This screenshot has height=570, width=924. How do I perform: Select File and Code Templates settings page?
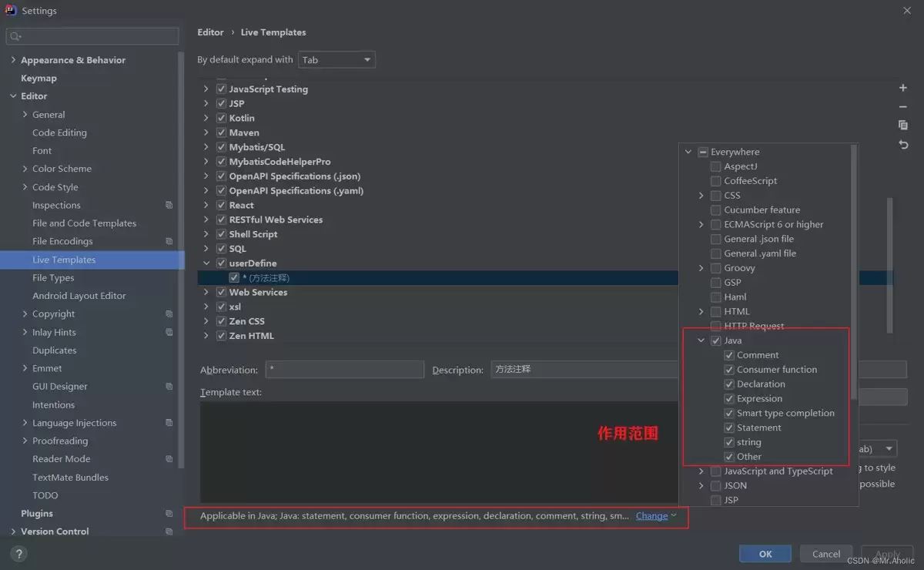[84, 223]
